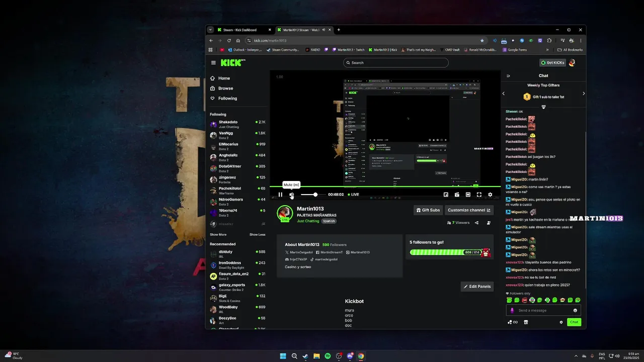Open chat settings gear
The image size is (644, 362).
click(561, 322)
